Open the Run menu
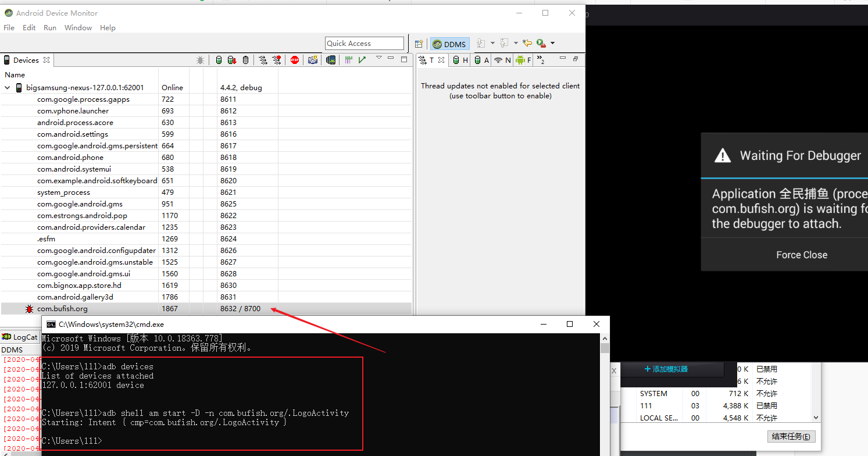 pyautogui.click(x=50, y=27)
